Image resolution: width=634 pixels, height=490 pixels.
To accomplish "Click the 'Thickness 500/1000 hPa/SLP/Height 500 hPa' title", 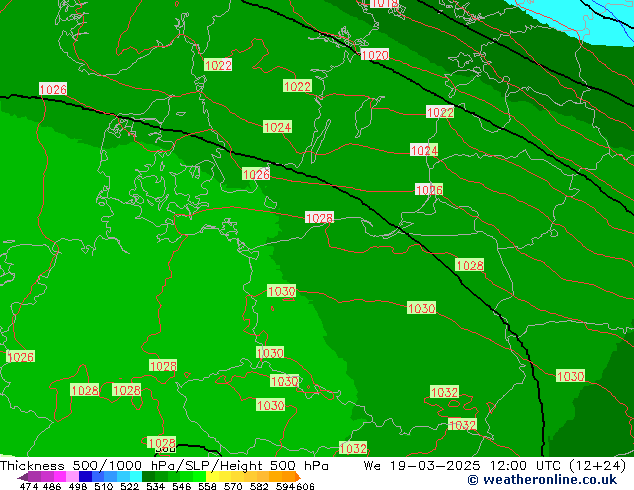I will pyautogui.click(x=164, y=466).
